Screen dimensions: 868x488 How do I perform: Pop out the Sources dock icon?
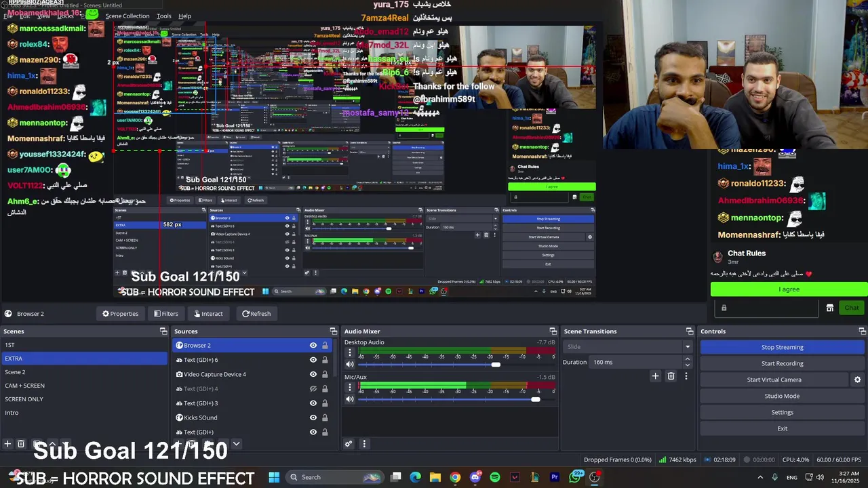click(333, 331)
